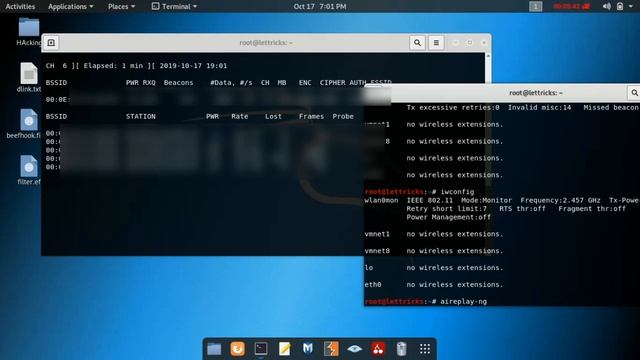Click new tab button in back terminal
The image size is (640, 360).
coord(51,42)
